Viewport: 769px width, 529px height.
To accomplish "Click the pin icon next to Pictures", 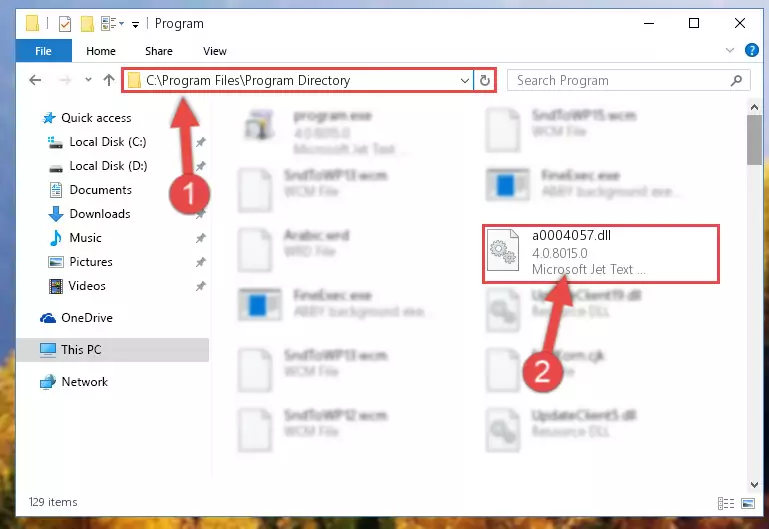I will (201, 262).
